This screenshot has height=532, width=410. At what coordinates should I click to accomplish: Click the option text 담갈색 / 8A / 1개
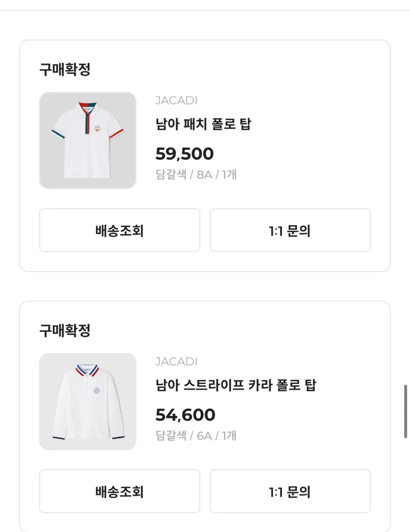pyautogui.click(x=196, y=174)
